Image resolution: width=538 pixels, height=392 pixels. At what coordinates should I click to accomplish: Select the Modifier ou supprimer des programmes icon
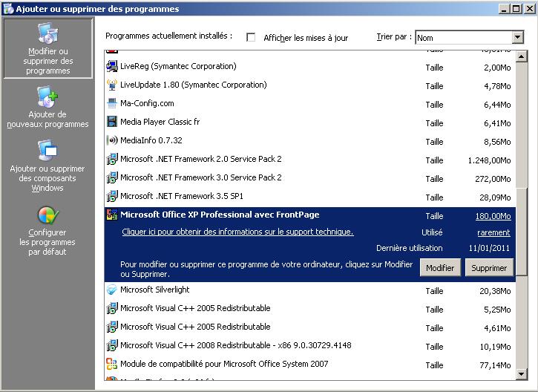coord(48,33)
